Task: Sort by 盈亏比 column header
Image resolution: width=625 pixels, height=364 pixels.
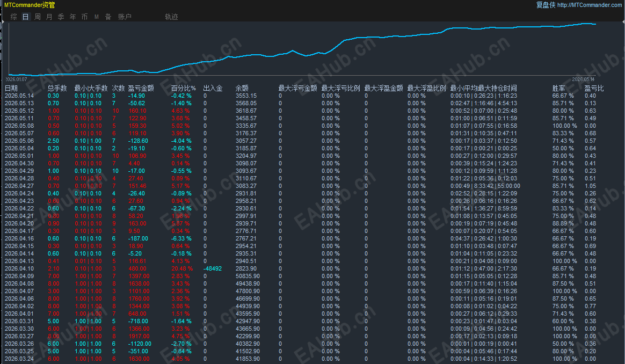Action: click(x=594, y=88)
